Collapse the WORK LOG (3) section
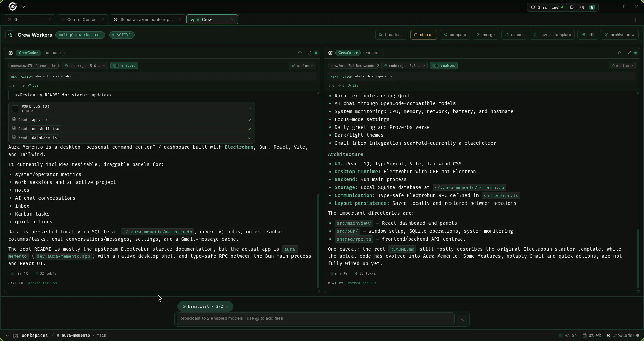 pyautogui.click(x=250, y=109)
